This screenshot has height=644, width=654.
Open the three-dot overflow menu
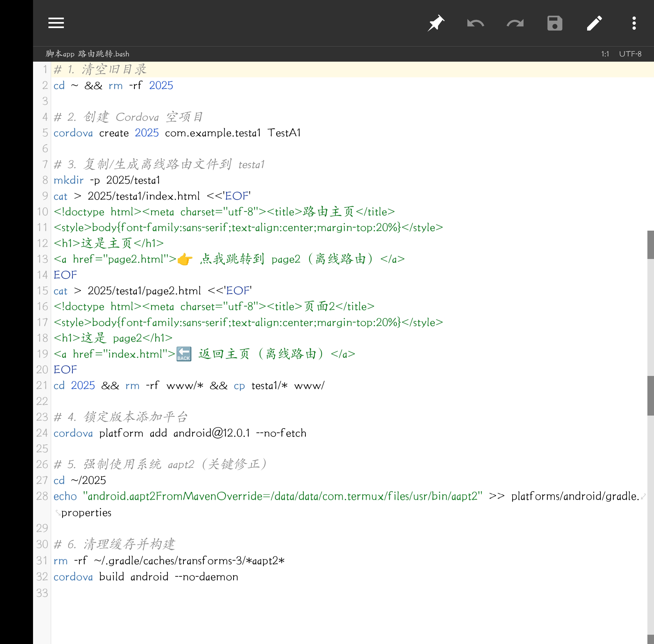634,23
